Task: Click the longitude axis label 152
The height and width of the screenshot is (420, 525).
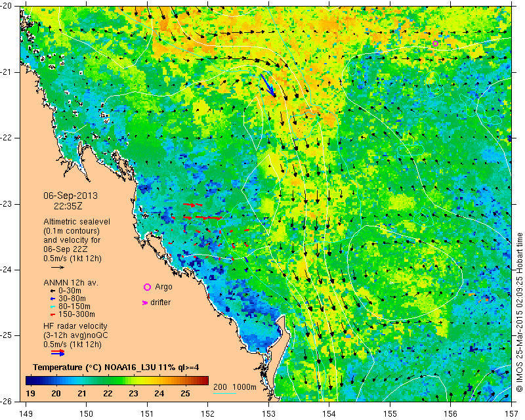Action: (x=208, y=415)
